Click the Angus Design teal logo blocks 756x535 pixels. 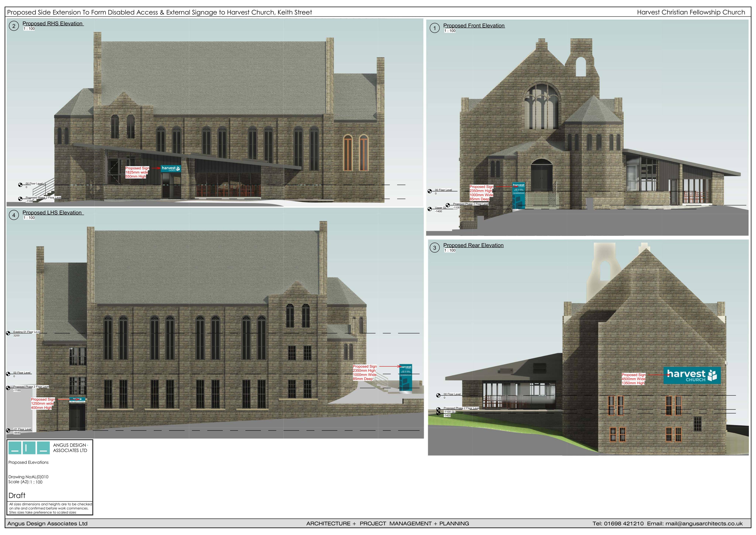pos(29,448)
